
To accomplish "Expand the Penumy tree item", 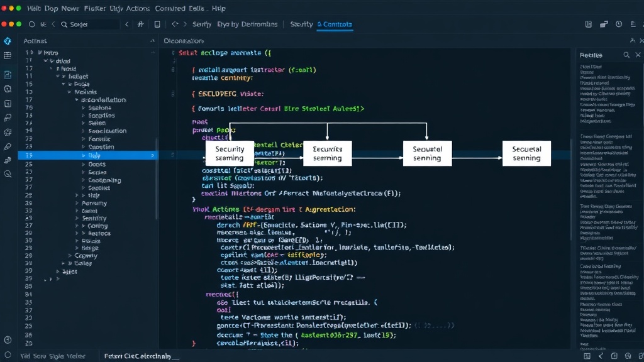I will (x=77, y=203).
